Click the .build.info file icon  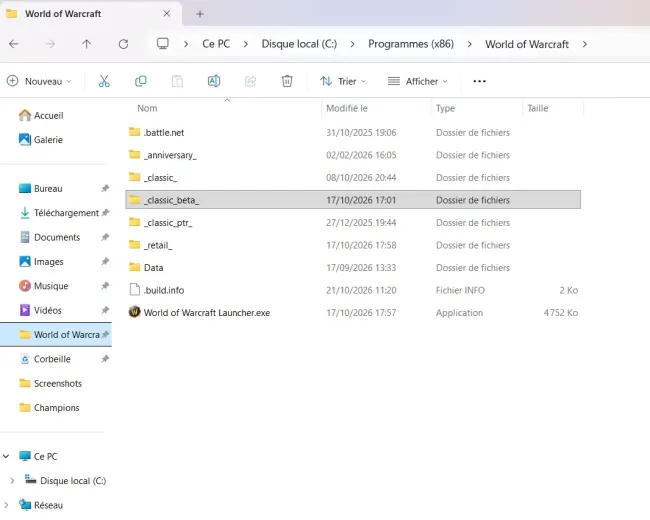pyautogui.click(x=134, y=289)
